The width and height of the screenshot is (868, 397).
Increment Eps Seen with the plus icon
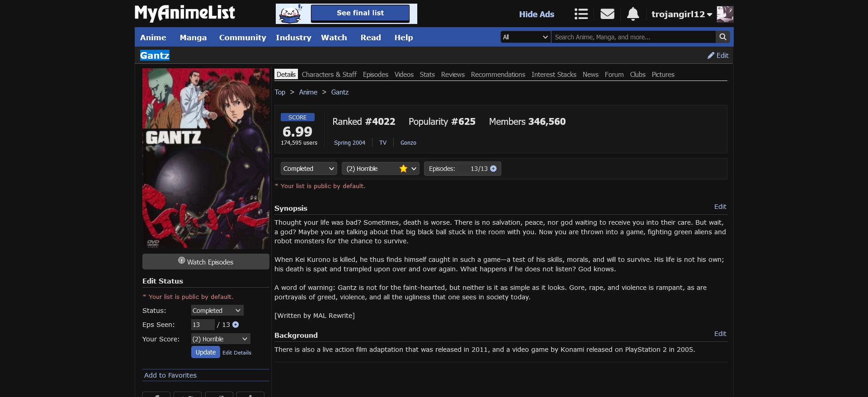point(236,325)
